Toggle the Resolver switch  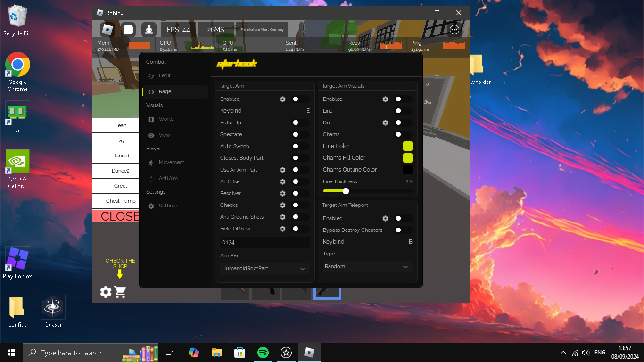300,193
